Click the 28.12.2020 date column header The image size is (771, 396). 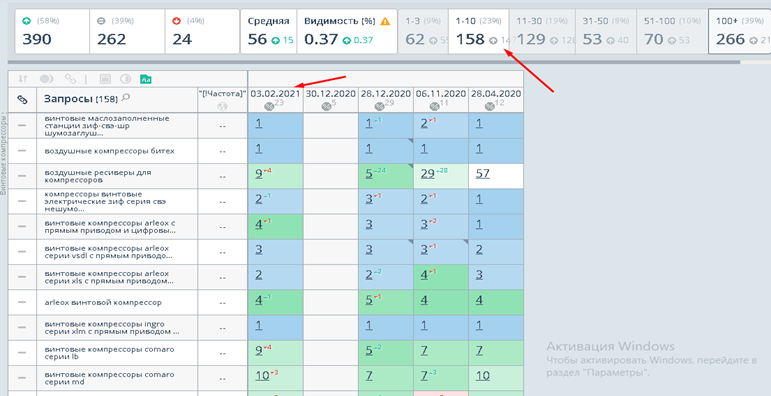tap(386, 93)
